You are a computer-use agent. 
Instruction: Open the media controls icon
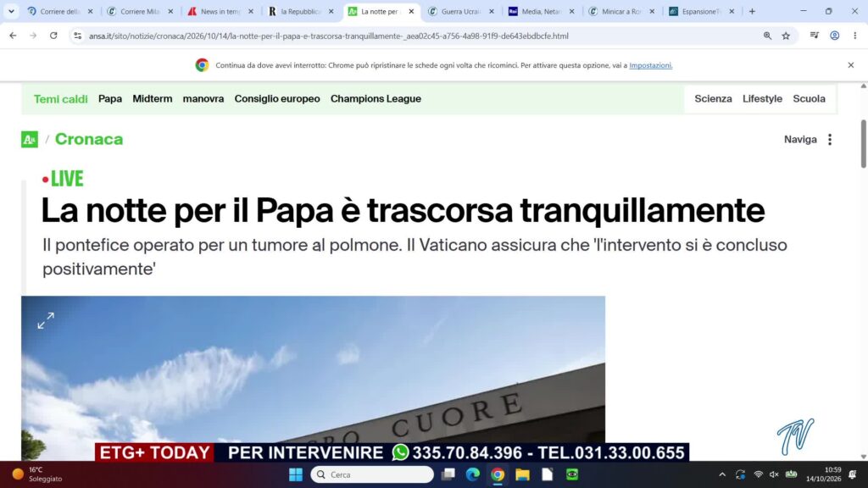tap(815, 36)
